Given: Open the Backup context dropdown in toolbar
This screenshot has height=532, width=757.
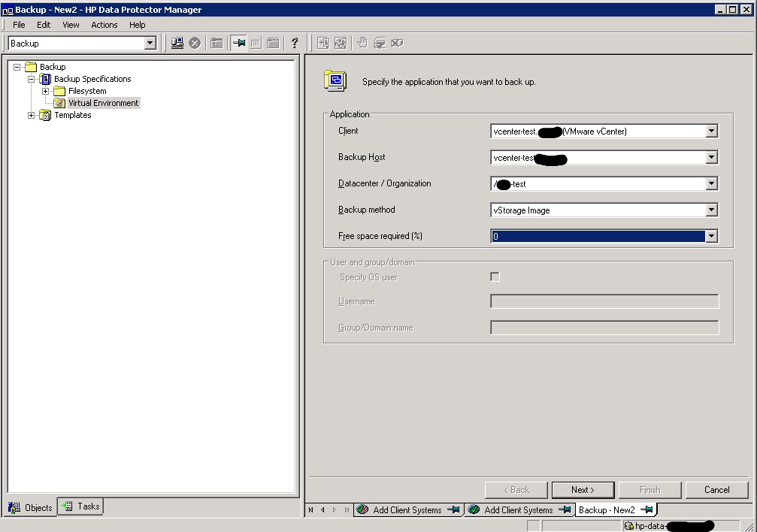Looking at the screenshot, I should click(x=150, y=44).
